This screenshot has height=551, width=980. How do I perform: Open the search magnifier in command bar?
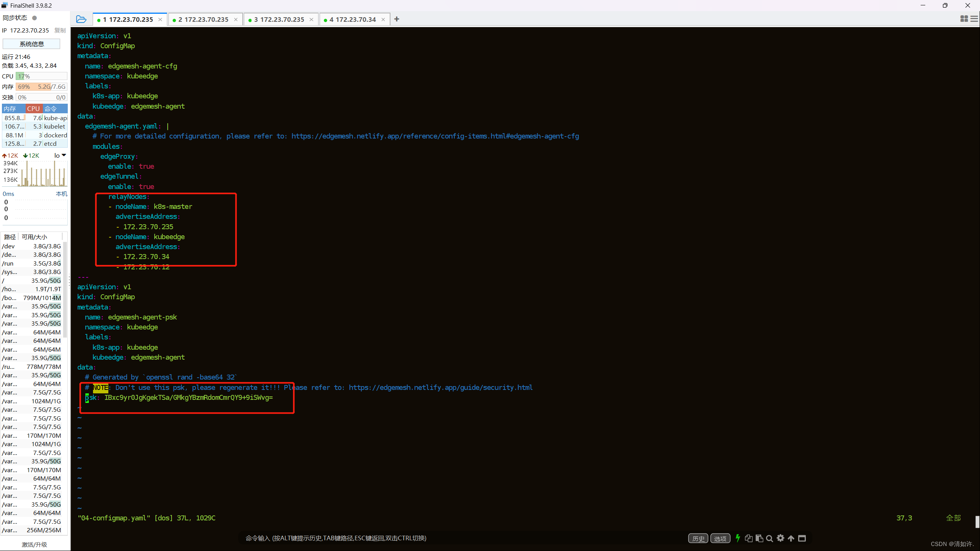point(769,538)
